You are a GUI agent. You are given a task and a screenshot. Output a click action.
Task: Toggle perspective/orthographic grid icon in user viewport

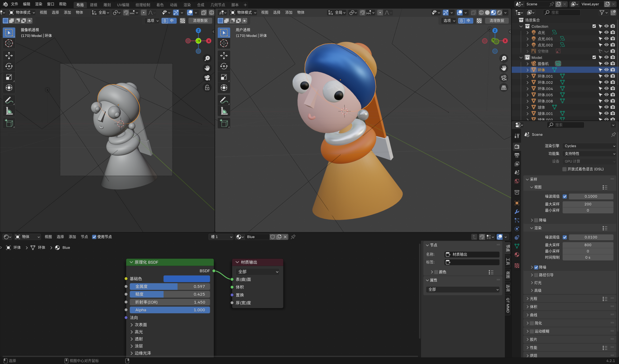tap(504, 88)
